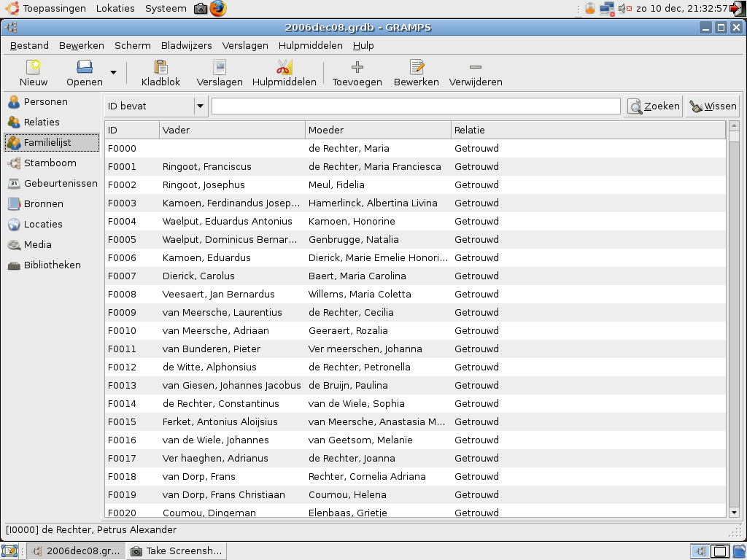Open the Bladwijzers menu
747x560 pixels.
[186, 45]
